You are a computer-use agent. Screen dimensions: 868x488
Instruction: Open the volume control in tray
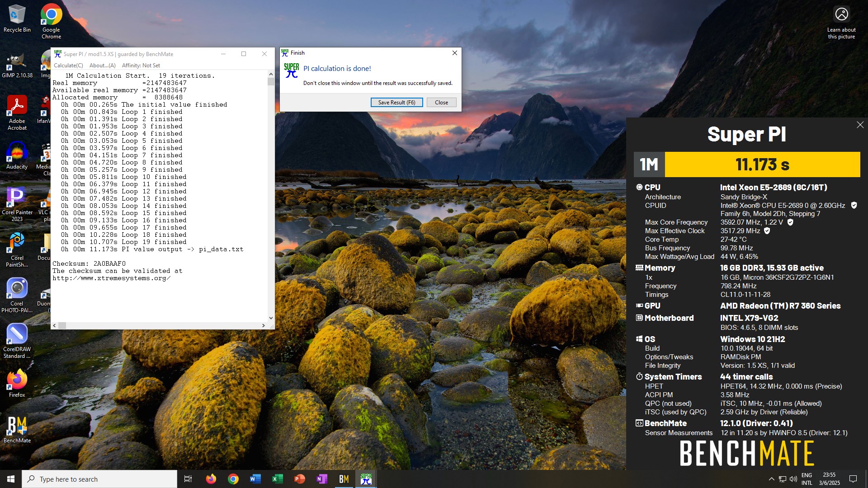793,479
